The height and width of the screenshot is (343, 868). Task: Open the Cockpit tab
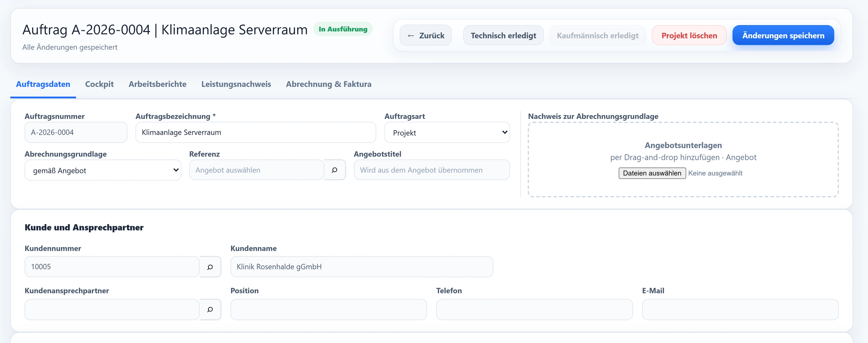[x=99, y=84]
